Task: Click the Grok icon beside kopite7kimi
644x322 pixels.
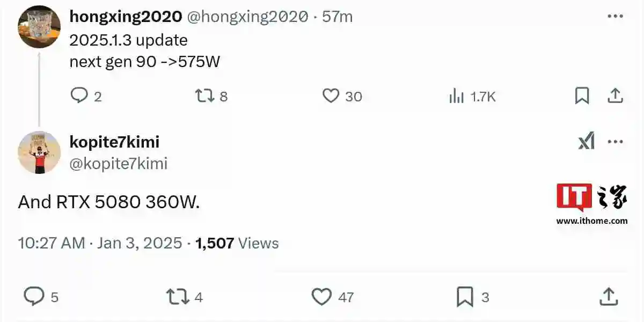Action: point(586,142)
